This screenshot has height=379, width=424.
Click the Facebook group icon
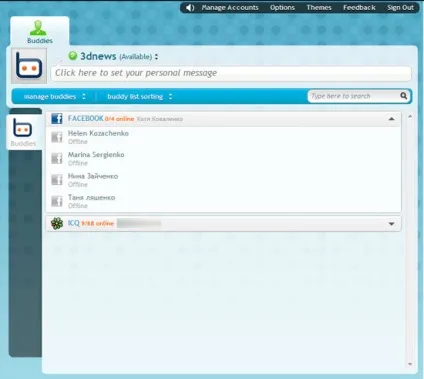(57, 119)
